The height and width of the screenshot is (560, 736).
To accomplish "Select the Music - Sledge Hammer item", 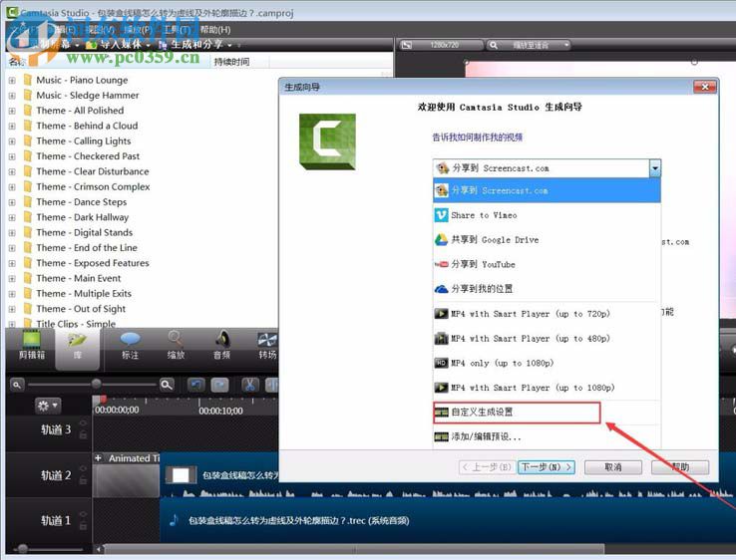I will 88,96.
